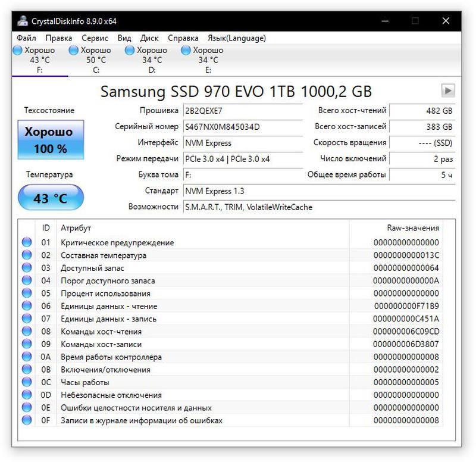Open the Сервис menu
The height and width of the screenshot is (462, 476).
coord(95,38)
